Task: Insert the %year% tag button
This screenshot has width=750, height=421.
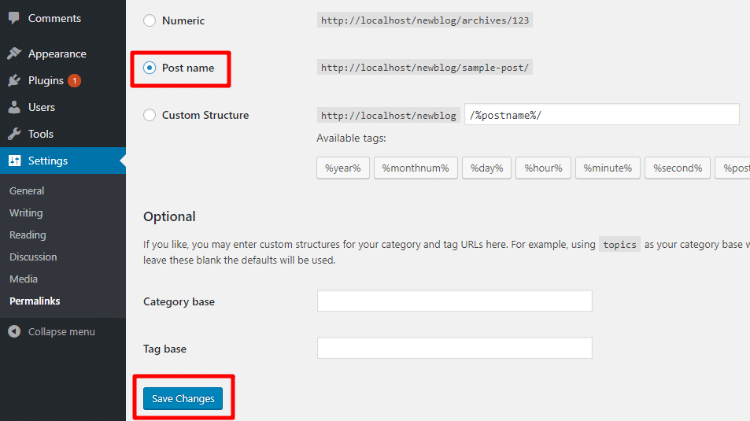Action: [x=343, y=168]
